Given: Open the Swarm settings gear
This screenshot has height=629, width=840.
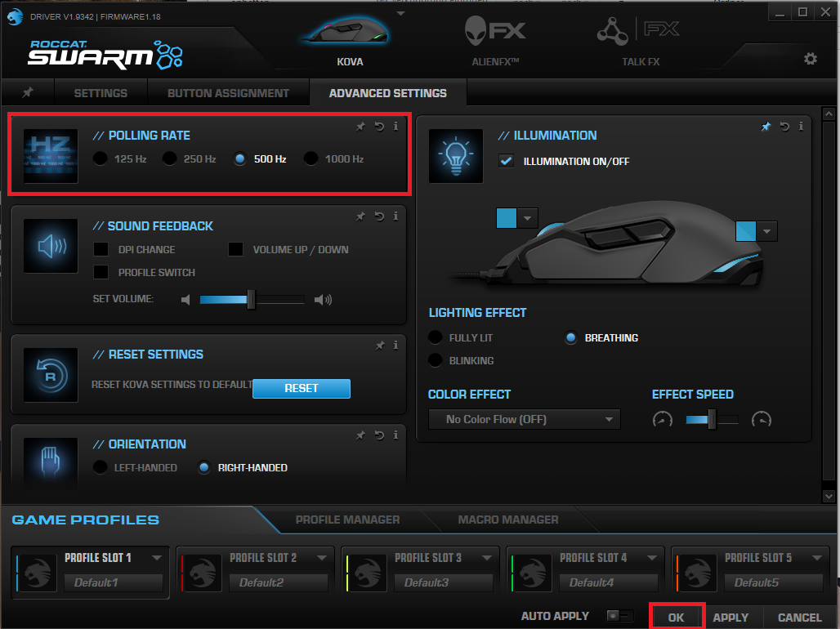Looking at the screenshot, I should tap(811, 58).
